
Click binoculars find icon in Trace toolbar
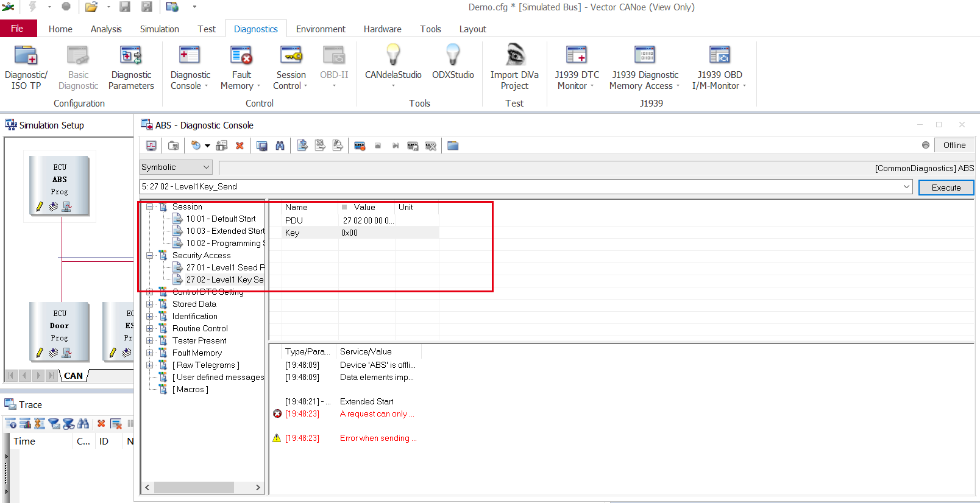click(x=83, y=423)
